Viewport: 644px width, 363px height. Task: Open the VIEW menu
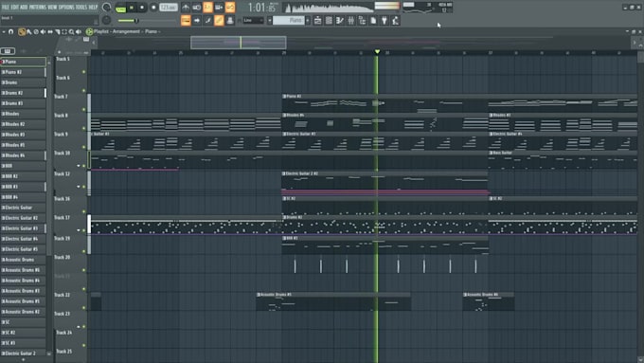click(52, 7)
